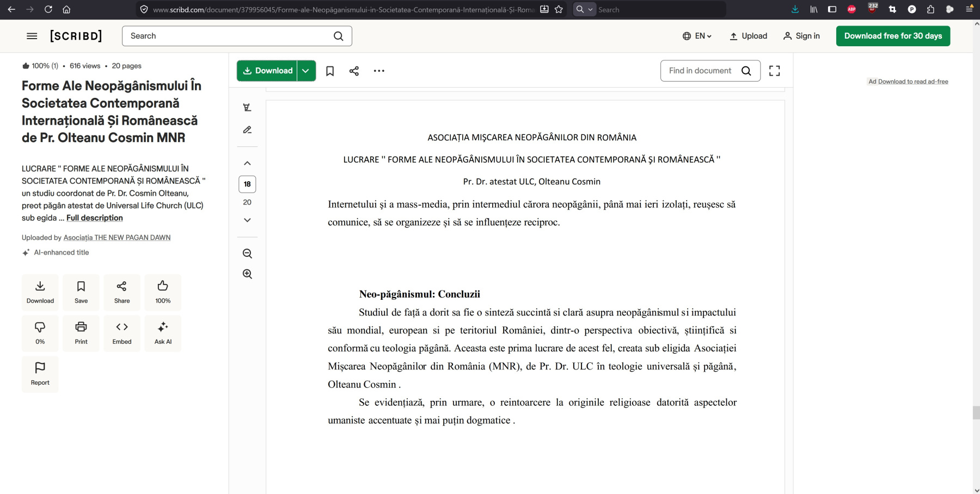Screen dimensions: 980x494
Task: Go to next page with down chevron
Action: 247,220
